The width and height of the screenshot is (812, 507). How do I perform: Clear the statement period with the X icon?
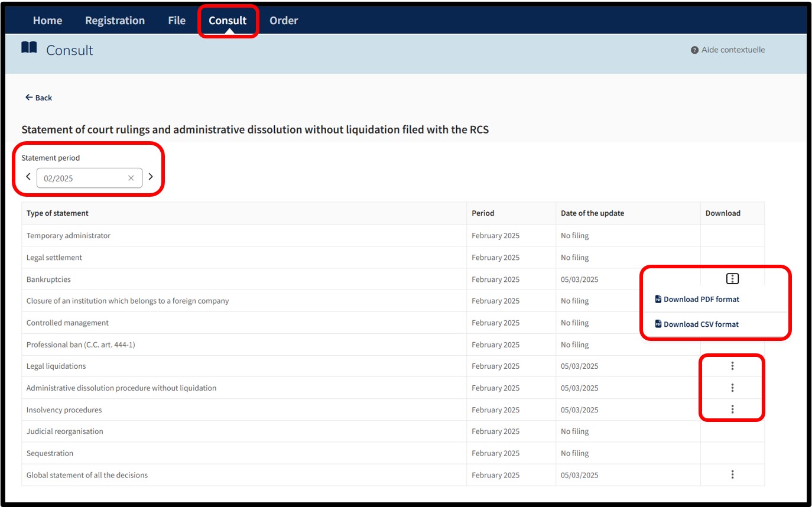(x=131, y=178)
